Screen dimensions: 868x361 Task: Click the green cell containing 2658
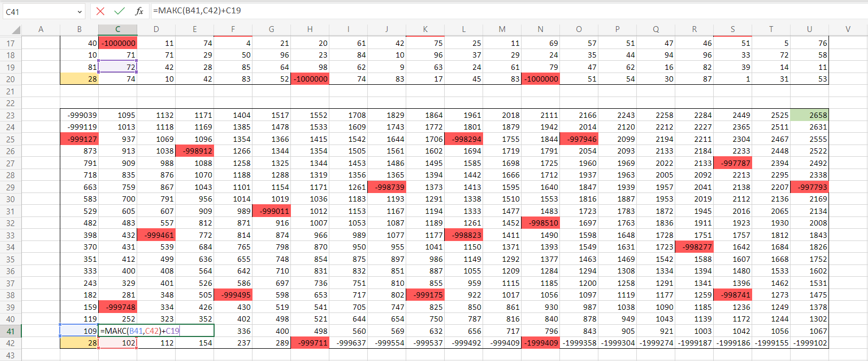pyautogui.click(x=809, y=115)
